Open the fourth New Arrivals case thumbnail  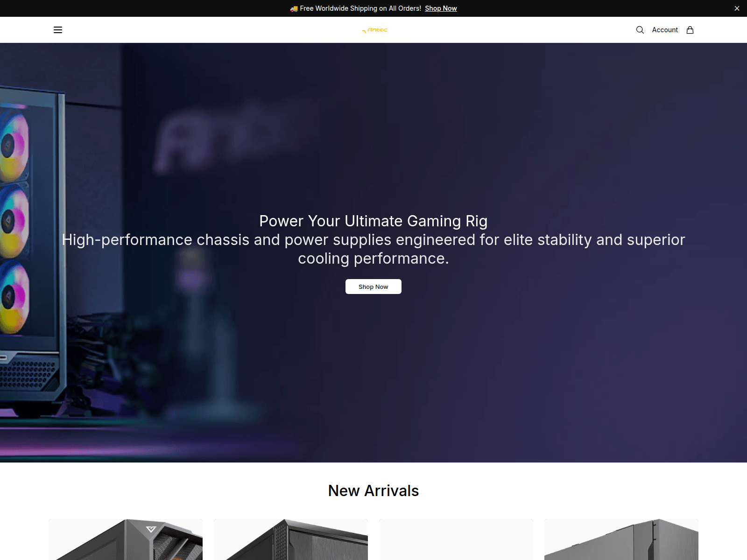click(621, 539)
